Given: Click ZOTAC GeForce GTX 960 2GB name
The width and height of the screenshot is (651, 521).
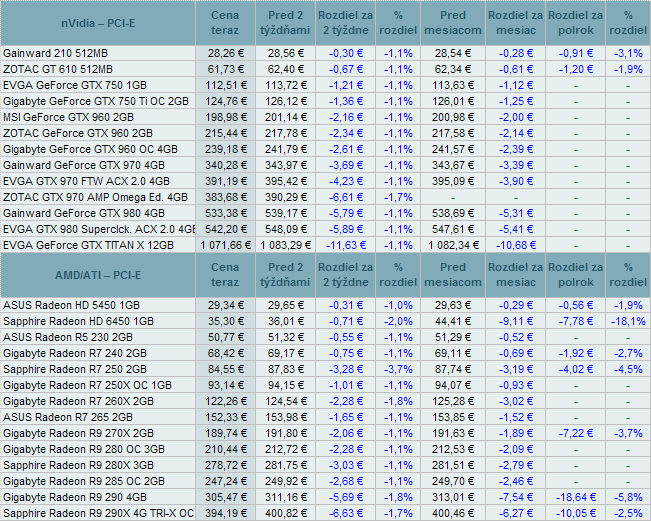Looking at the screenshot, I should tap(78, 133).
